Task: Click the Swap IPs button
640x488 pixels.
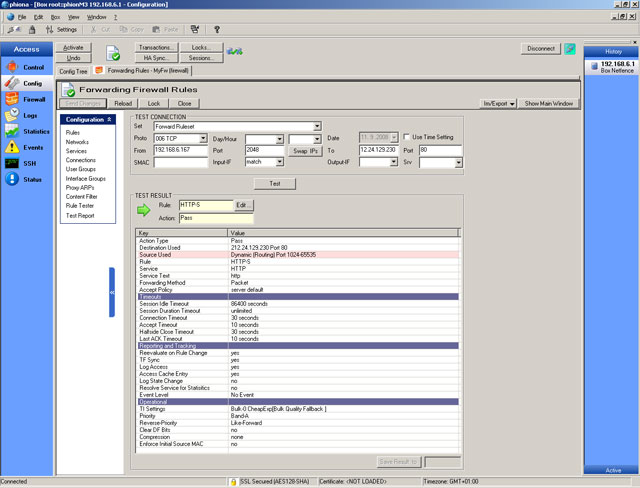Action: pos(305,150)
